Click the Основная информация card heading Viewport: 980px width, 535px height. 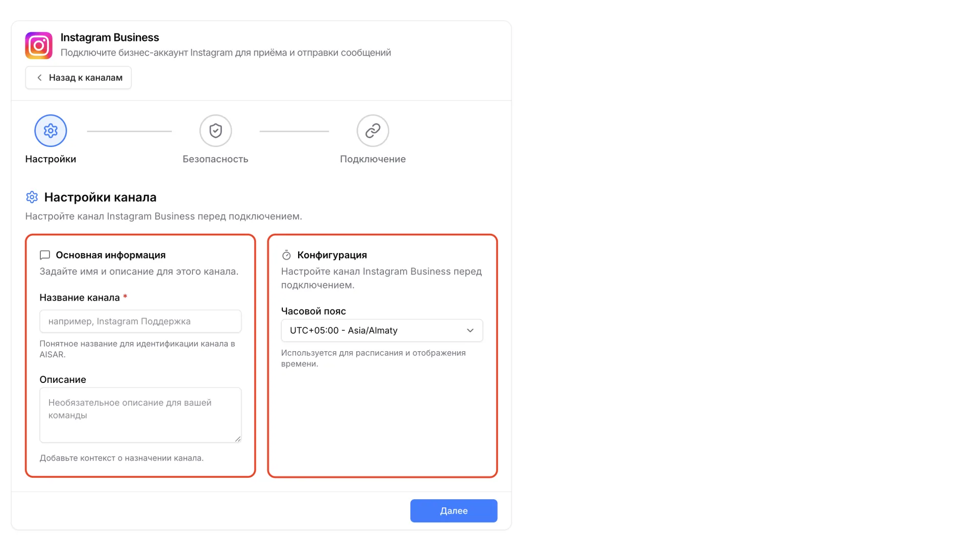[x=111, y=255]
